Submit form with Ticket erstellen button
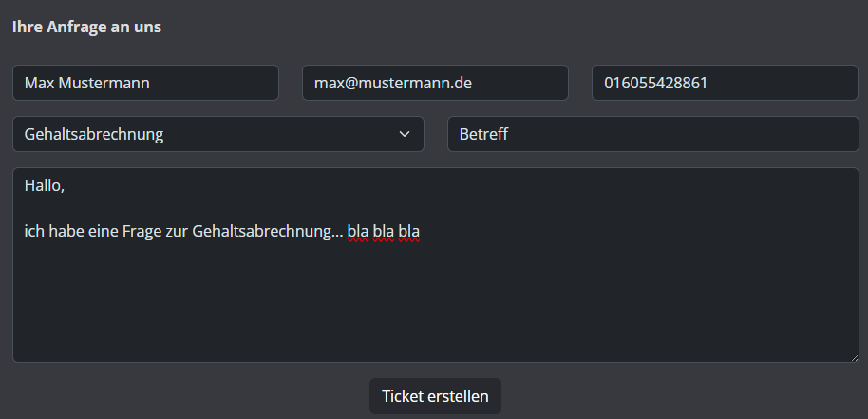The image size is (868, 419). (x=435, y=396)
